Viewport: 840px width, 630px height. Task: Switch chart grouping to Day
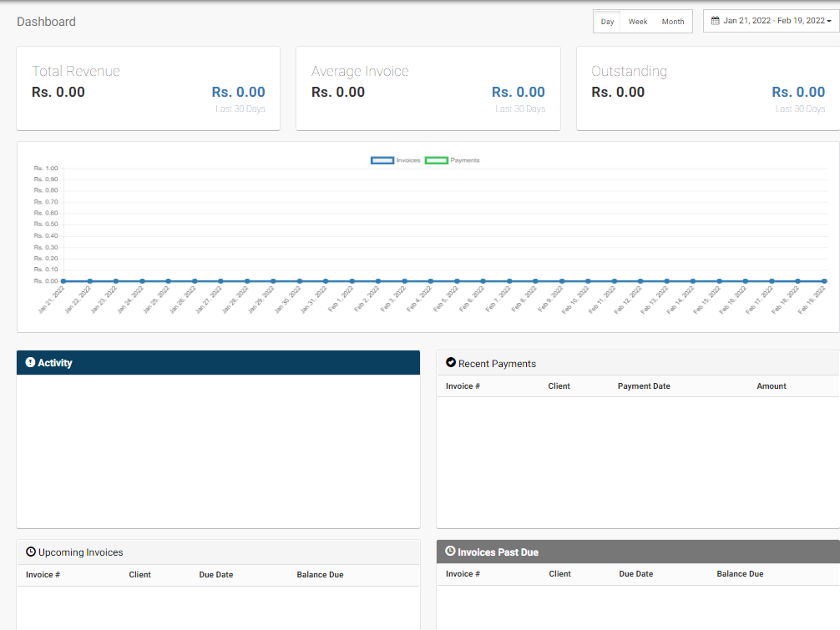(607, 22)
